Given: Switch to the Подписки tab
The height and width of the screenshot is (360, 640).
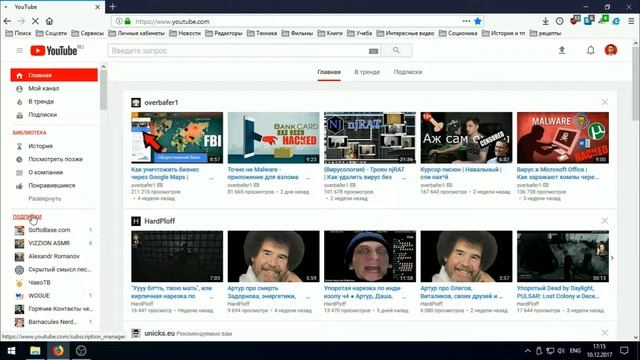Looking at the screenshot, I should 408,72.
